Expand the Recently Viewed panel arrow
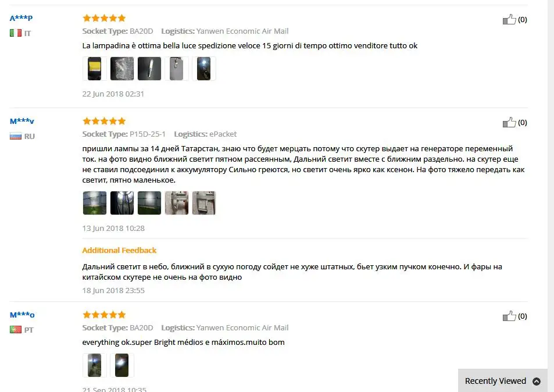The image size is (554, 392). point(537,381)
